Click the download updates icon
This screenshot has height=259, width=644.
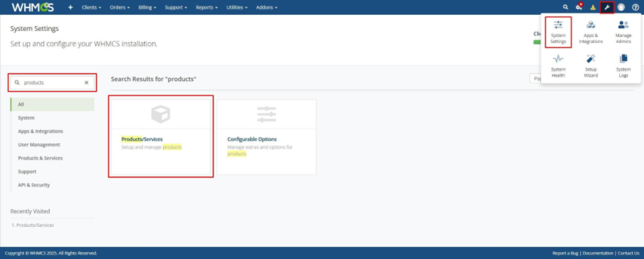coord(593,7)
